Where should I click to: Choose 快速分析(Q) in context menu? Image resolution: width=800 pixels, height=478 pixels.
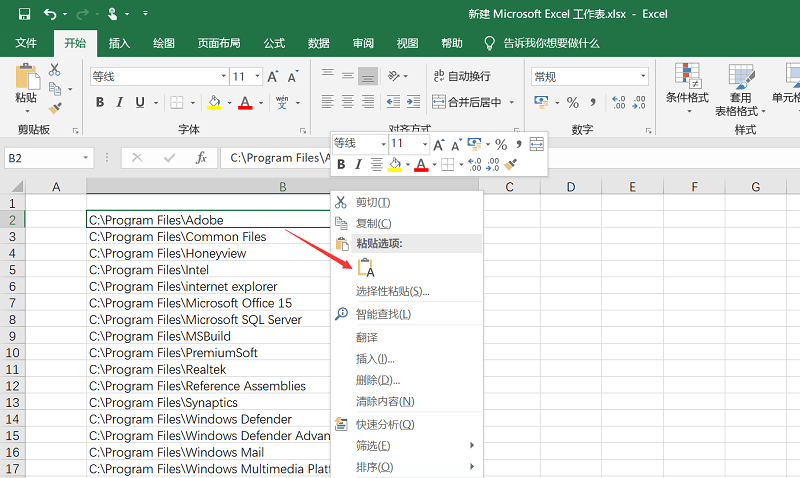pyautogui.click(x=407, y=424)
